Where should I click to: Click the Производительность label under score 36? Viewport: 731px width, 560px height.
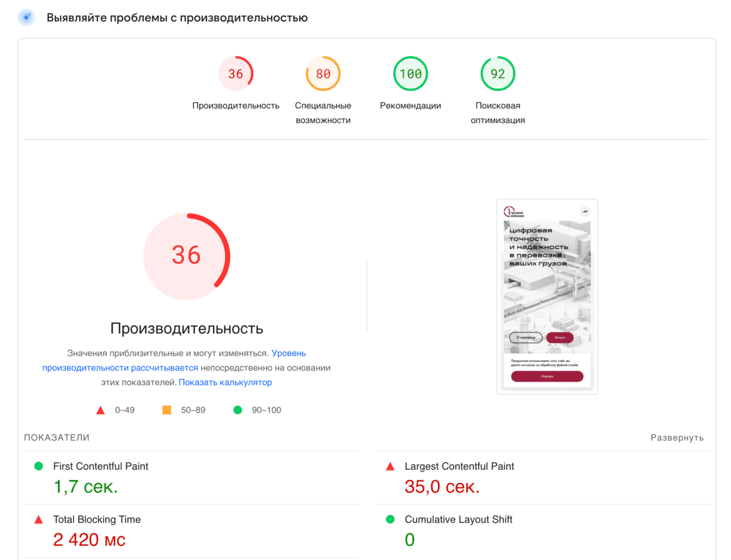[236, 105]
